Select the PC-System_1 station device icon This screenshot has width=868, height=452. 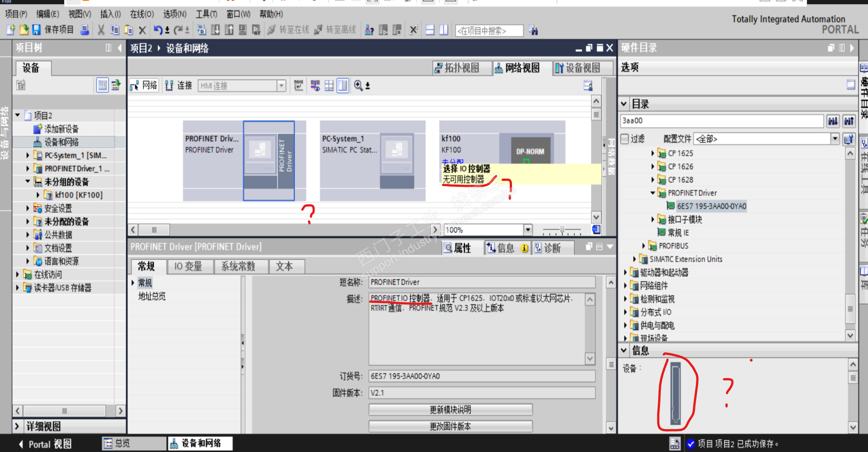[397, 161]
